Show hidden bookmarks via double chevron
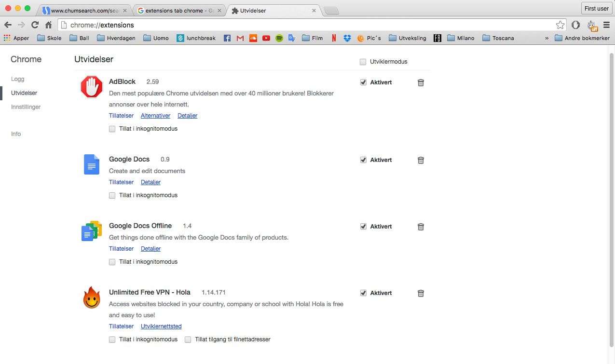This screenshot has width=615, height=364. 547,38
